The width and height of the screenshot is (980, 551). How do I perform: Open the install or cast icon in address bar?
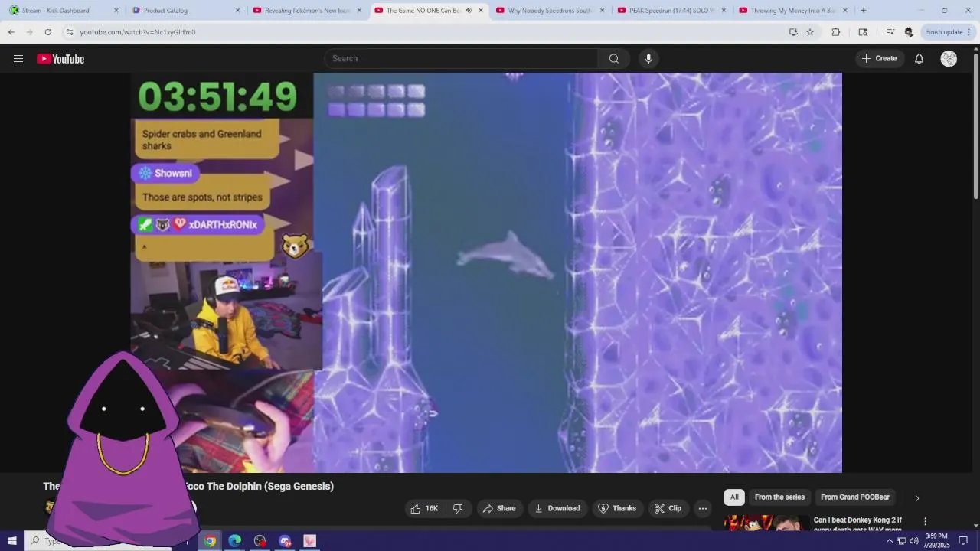pyautogui.click(x=793, y=32)
